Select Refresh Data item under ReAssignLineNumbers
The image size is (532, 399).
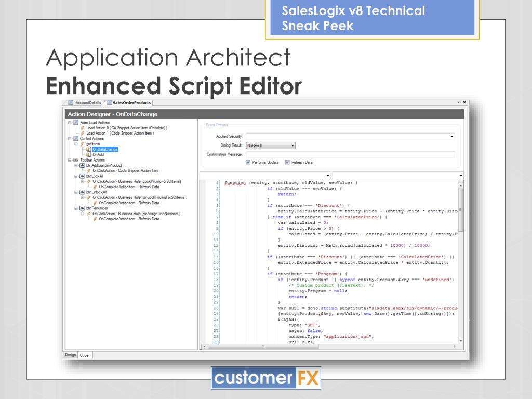pyautogui.click(x=129, y=219)
